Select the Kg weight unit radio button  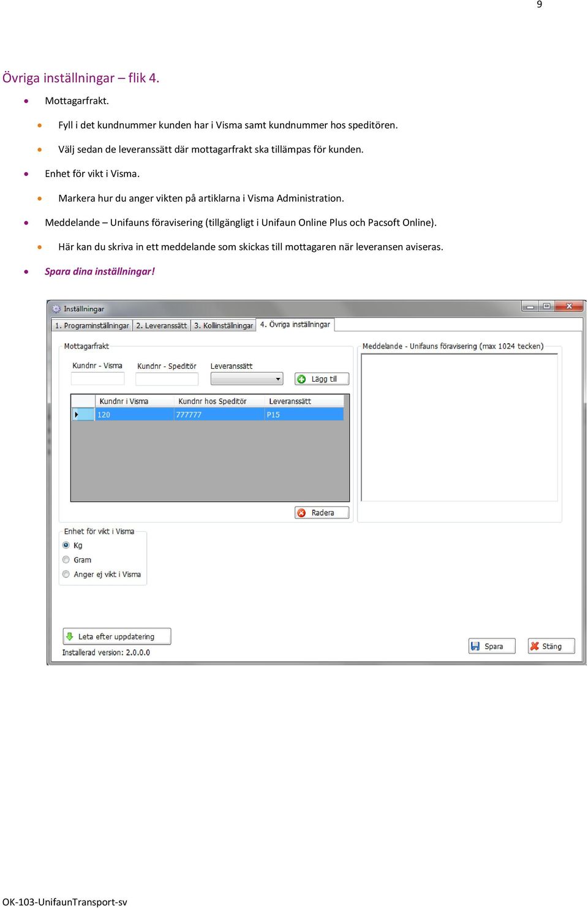66,545
